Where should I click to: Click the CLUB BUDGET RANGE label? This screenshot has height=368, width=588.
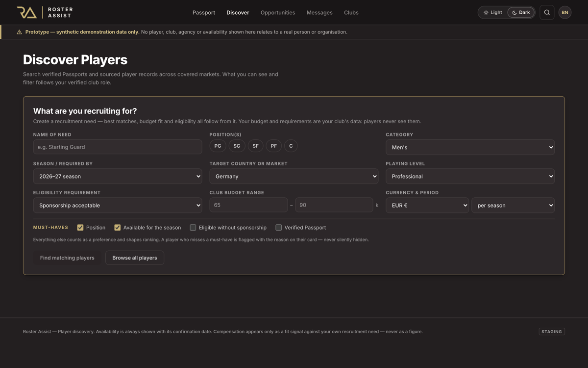coord(237,193)
